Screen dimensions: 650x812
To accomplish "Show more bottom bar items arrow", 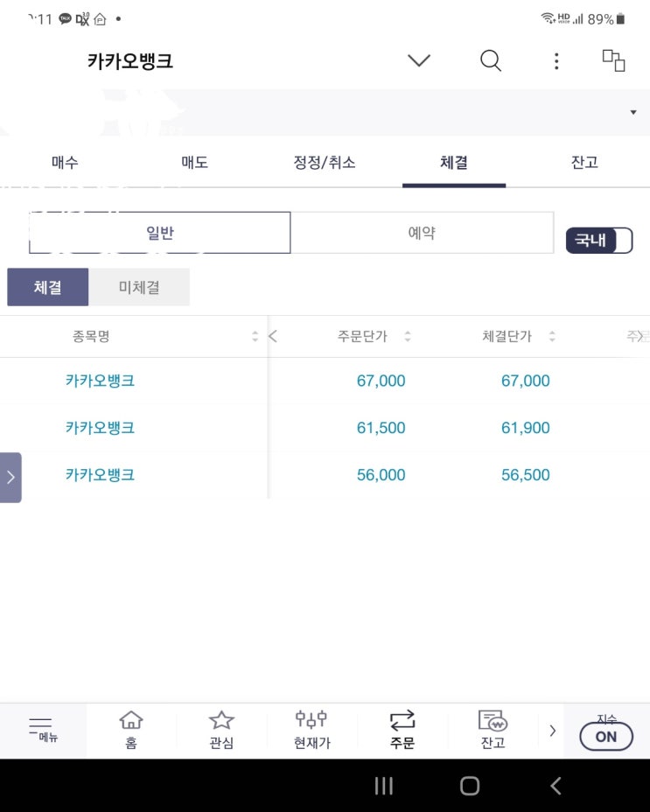I will pyautogui.click(x=552, y=731).
